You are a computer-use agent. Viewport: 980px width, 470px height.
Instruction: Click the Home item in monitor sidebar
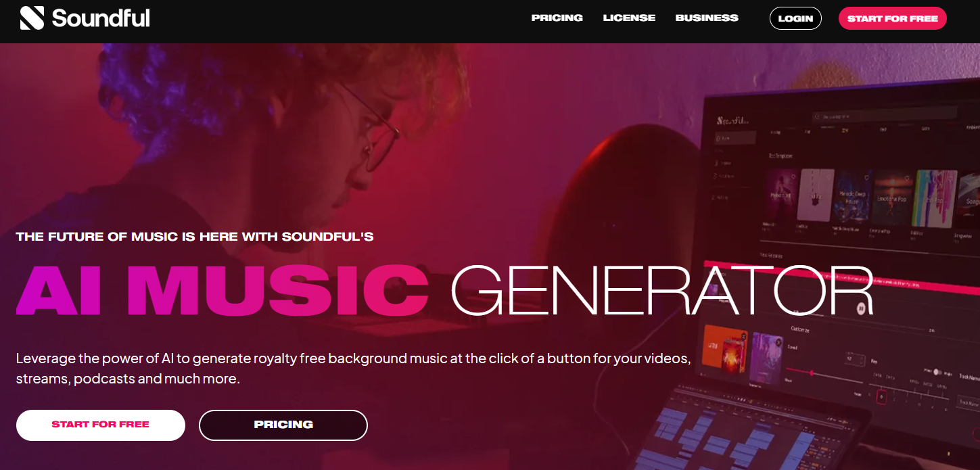coord(736,137)
